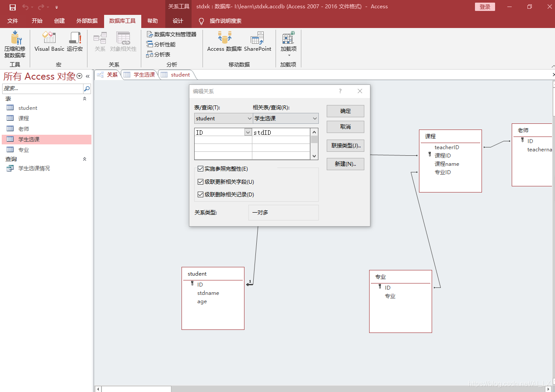The width and height of the screenshot is (555, 392).
Task: Click 联接类型(J).. button
Action: 346,146
